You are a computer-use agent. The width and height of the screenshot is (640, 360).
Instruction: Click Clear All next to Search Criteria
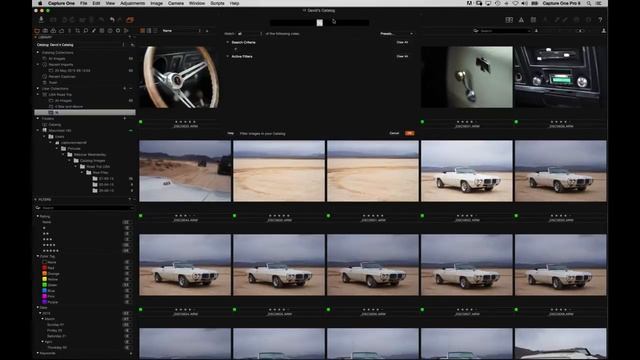[402, 42]
